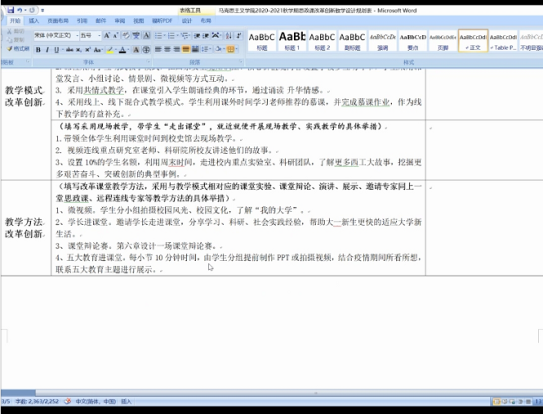Click the text highlight color marker icon
Image resolution: width=543 pixels, height=414 pixels.
tap(110, 50)
